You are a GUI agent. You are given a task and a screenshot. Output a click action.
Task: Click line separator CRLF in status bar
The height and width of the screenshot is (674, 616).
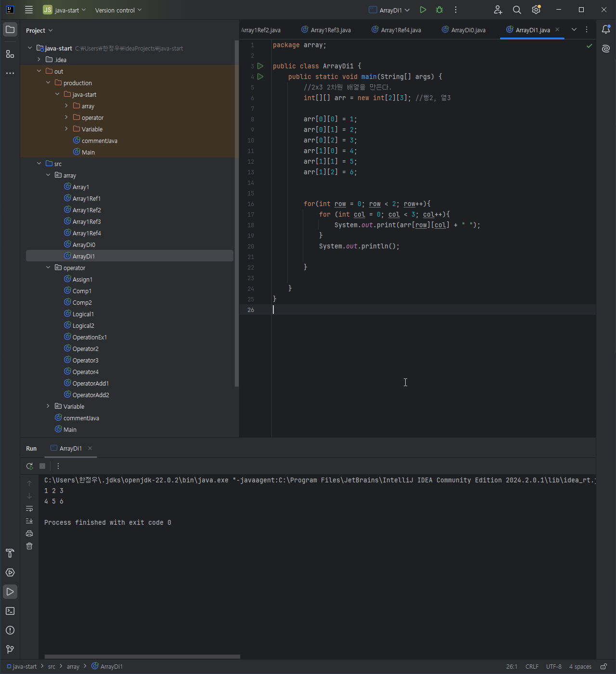click(x=532, y=667)
